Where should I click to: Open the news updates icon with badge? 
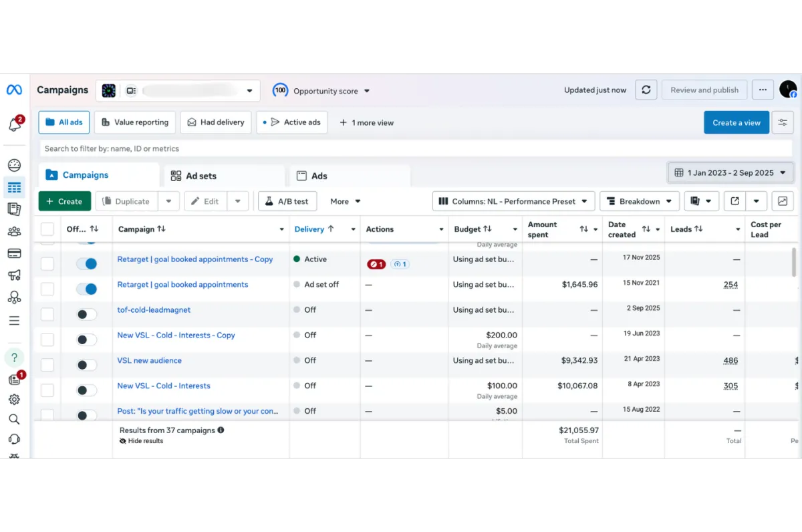15,379
